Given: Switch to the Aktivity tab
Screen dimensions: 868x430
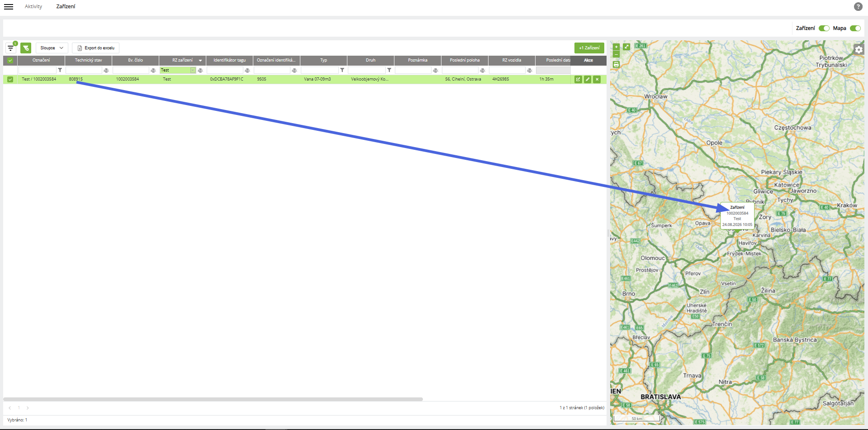Looking at the screenshot, I should [x=33, y=6].
